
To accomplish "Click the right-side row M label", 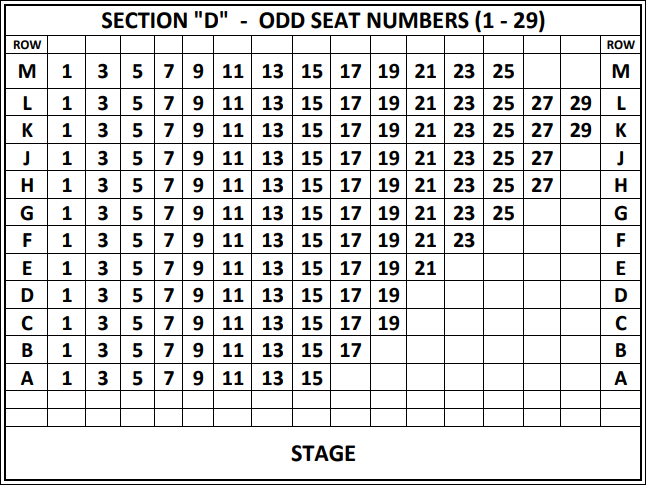I will (620, 71).
